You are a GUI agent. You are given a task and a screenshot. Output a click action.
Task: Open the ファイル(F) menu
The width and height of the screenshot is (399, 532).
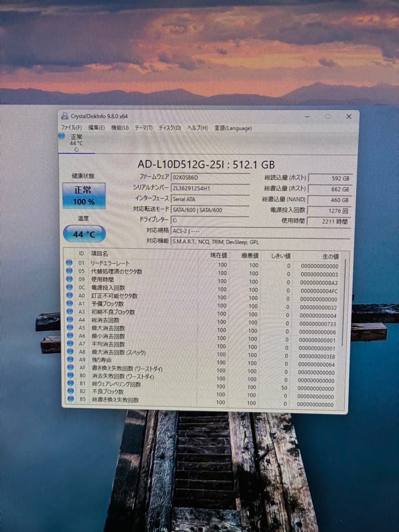pos(71,128)
